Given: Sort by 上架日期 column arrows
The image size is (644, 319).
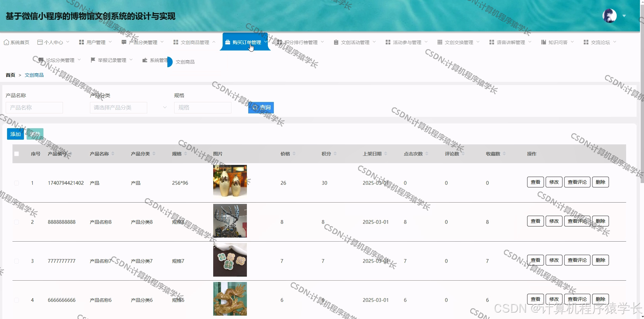Looking at the screenshot, I should (x=386, y=154).
